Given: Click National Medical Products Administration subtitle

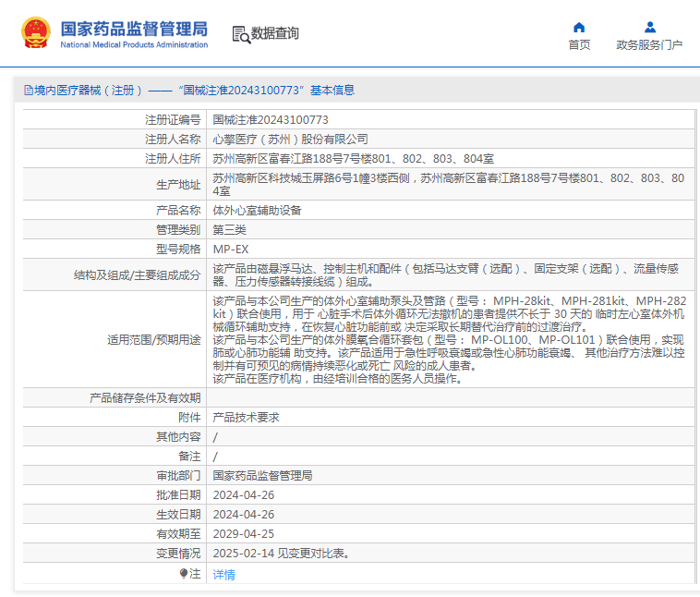Looking at the screenshot, I should click(x=134, y=44).
